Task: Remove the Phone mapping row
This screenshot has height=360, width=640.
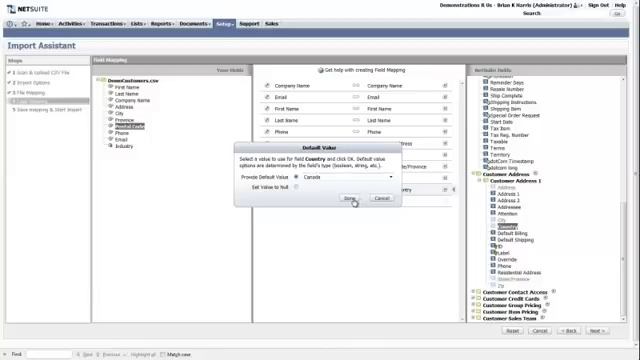Action: tap(445, 132)
